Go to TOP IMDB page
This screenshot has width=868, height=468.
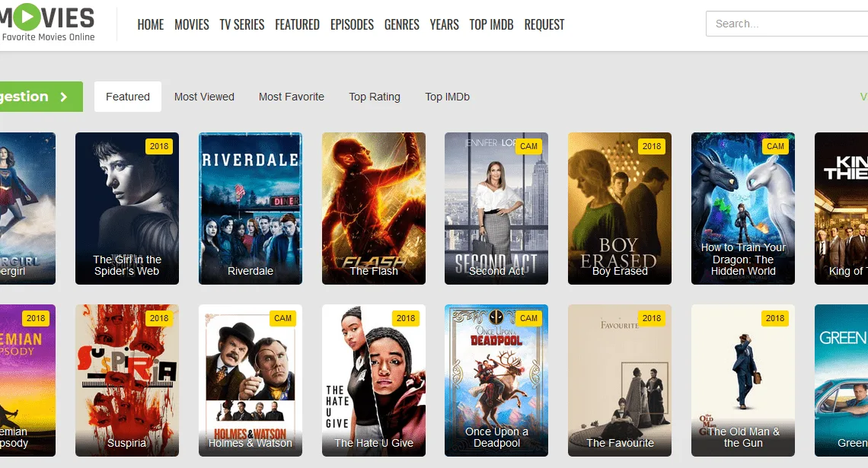coord(492,24)
